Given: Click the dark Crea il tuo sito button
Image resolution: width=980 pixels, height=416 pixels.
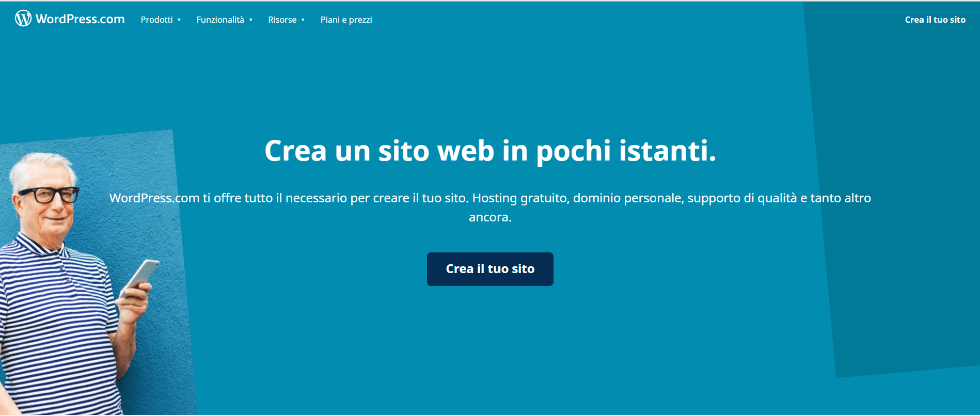Looking at the screenshot, I should point(490,269).
